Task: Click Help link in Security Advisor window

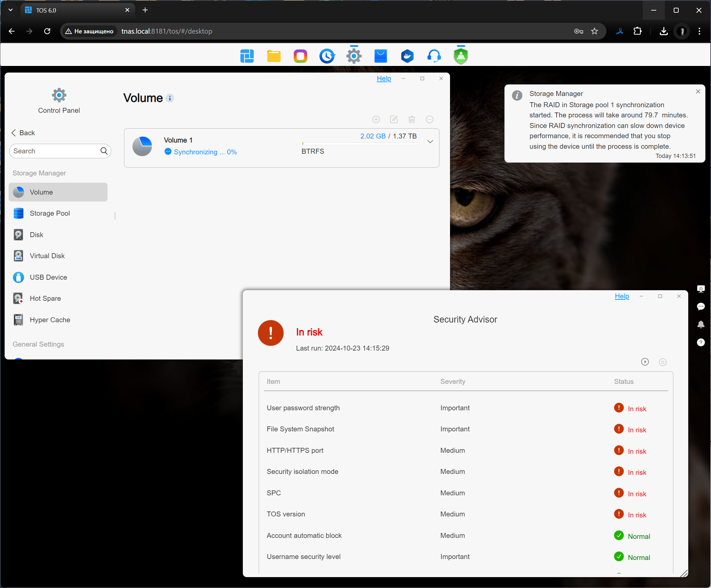Action: tap(622, 296)
